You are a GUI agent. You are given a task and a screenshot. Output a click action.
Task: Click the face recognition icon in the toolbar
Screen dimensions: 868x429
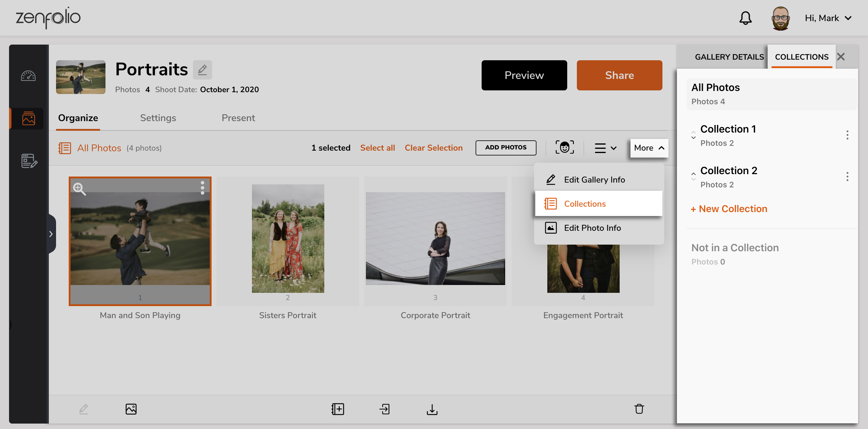pos(564,148)
